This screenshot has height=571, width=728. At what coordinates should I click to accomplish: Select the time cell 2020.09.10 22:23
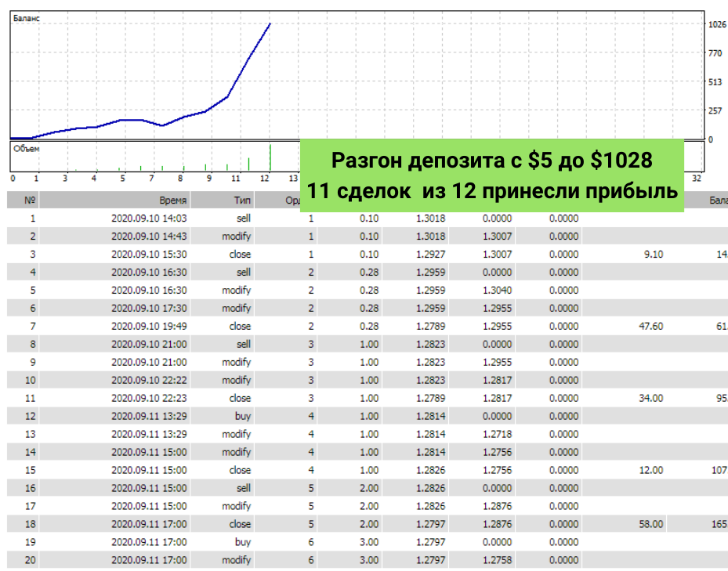(x=149, y=399)
